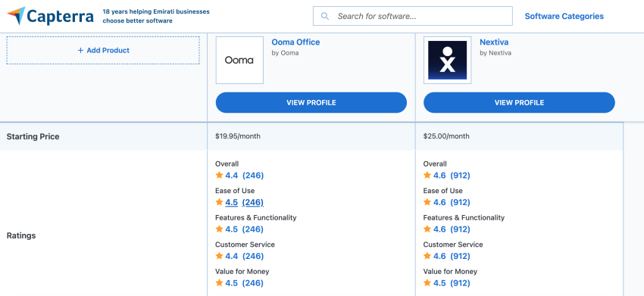
Task: Select the Add Product box
Action: (x=103, y=50)
